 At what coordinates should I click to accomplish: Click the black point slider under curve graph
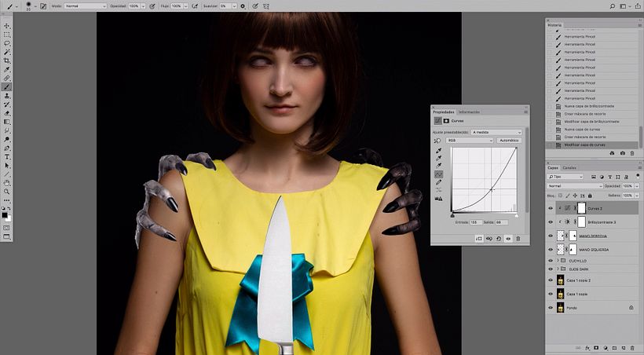click(452, 215)
